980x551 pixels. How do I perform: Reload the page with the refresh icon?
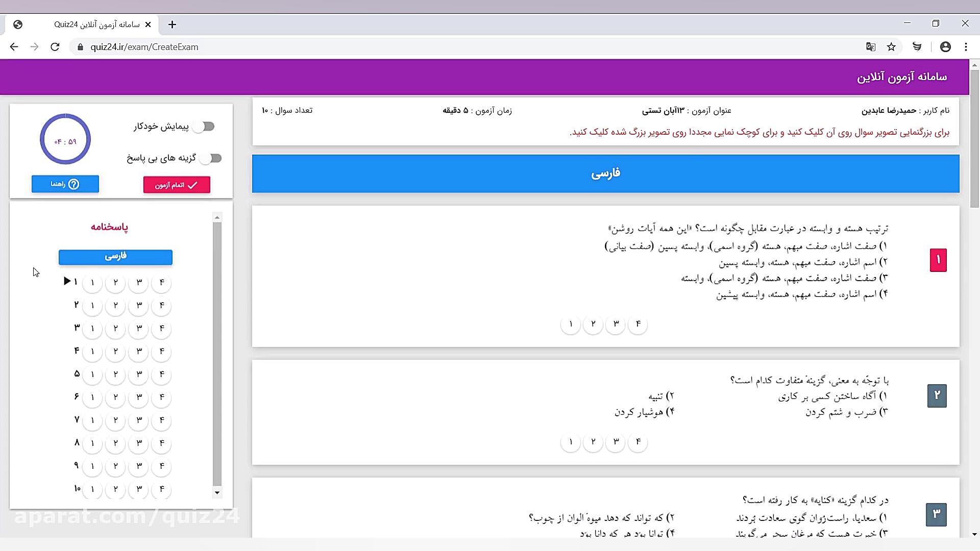coord(55,46)
